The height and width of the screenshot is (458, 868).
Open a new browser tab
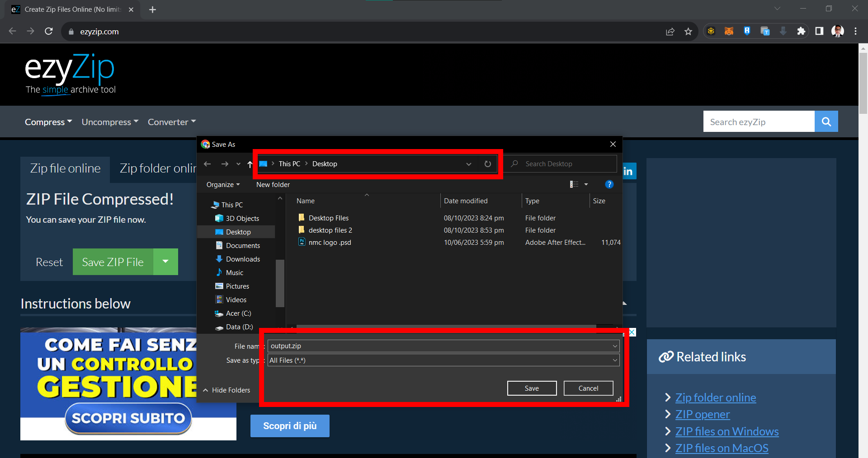152,9
